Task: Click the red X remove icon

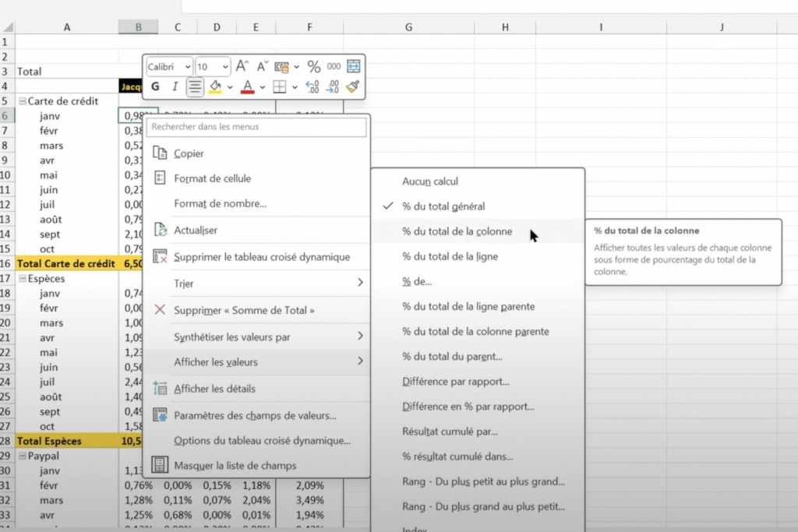Action: [160, 309]
